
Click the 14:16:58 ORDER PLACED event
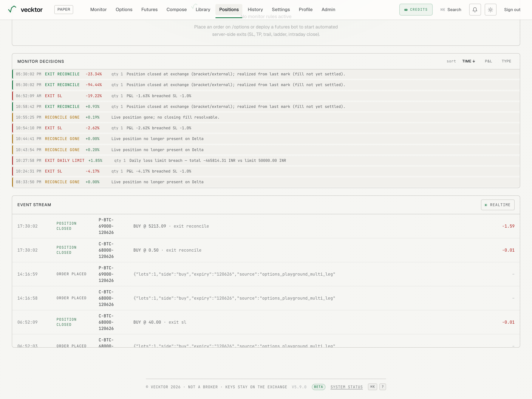pos(266,298)
